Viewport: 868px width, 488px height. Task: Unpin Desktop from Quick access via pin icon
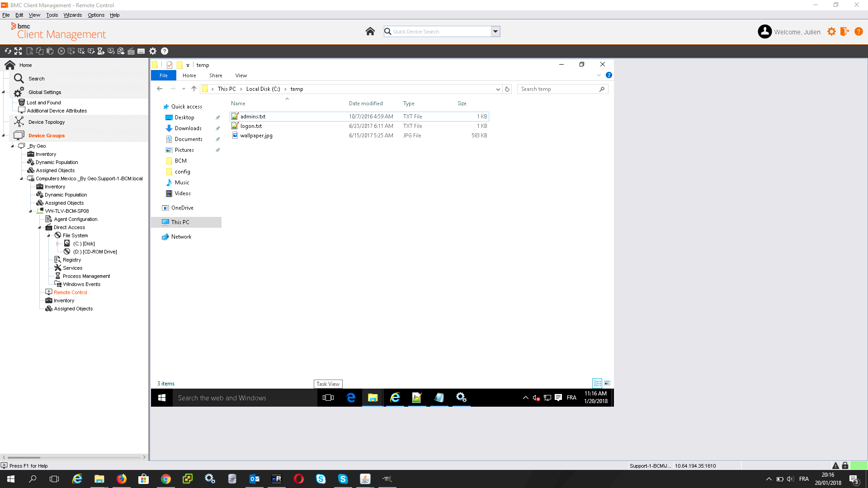tap(217, 117)
